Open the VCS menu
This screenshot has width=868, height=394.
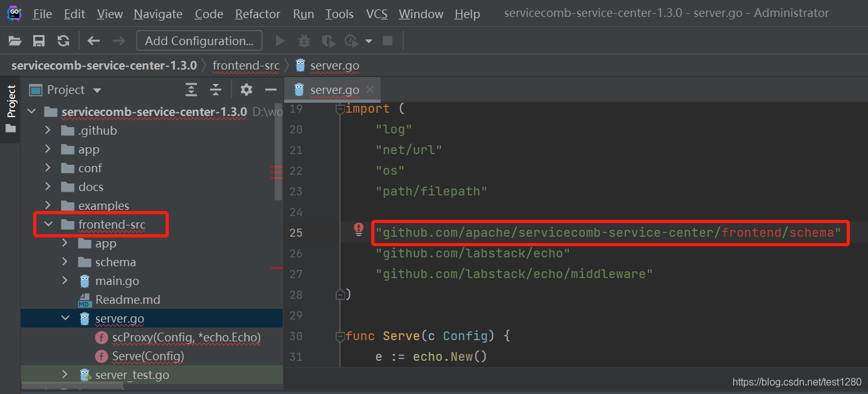[x=377, y=13]
